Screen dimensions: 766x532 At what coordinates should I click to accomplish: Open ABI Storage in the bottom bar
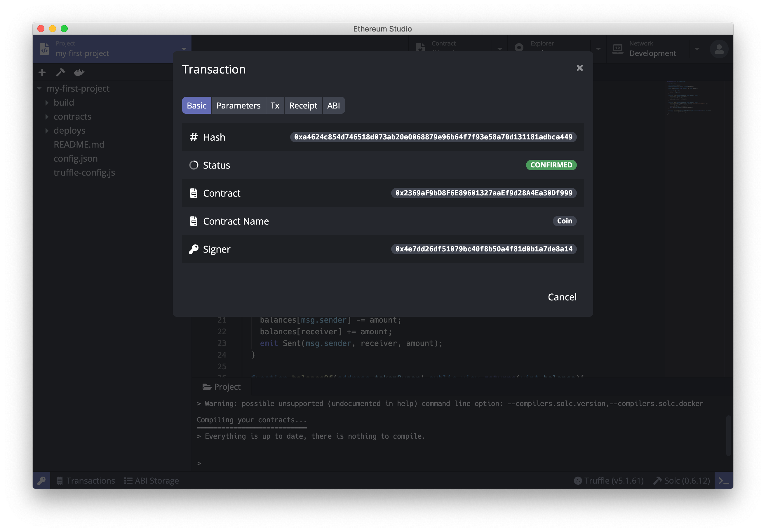click(x=152, y=480)
